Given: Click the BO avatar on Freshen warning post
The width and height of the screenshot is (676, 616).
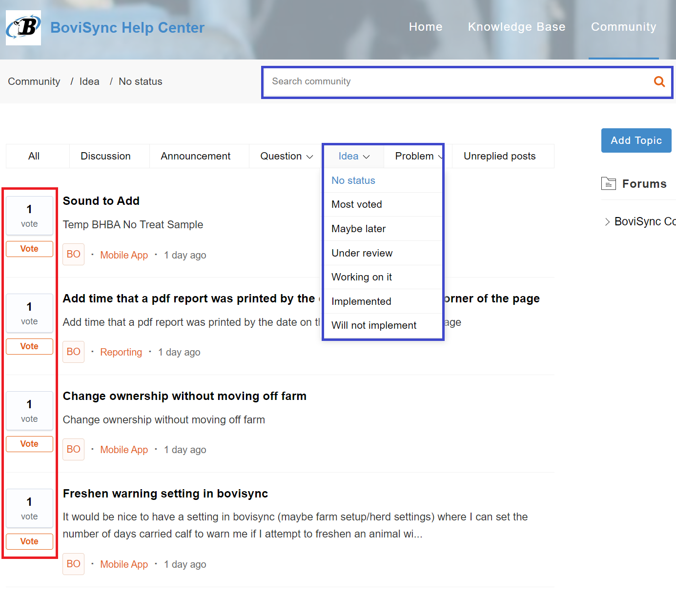Looking at the screenshot, I should pos(74,564).
